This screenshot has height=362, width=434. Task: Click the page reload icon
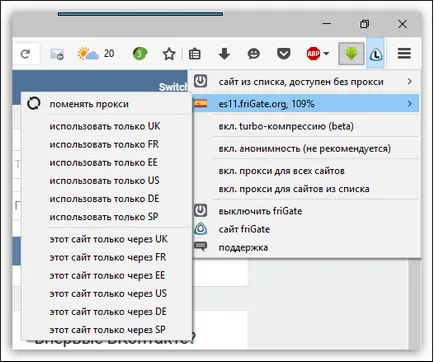click(x=25, y=54)
